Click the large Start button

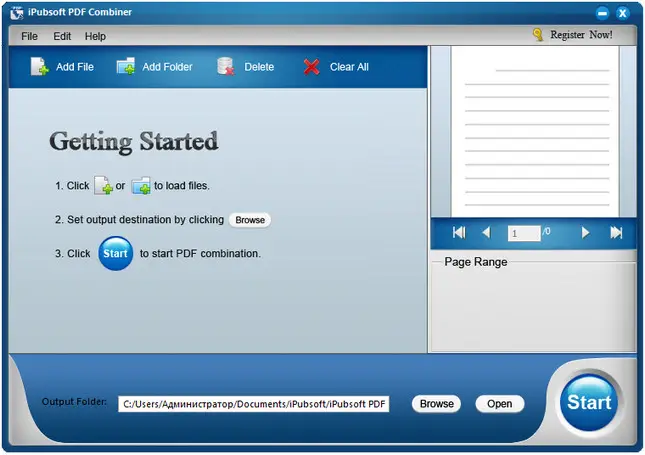point(589,402)
